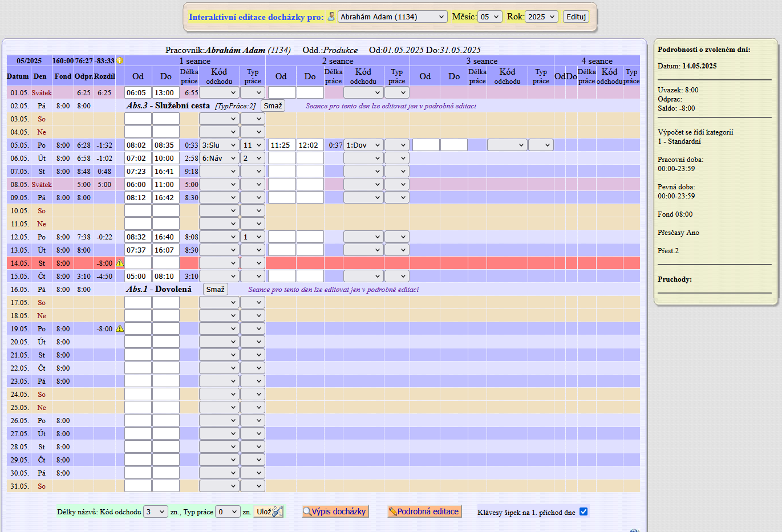Click the Edituj button
Image resolution: width=782 pixels, height=532 pixels.
click(x=576, y=17)
